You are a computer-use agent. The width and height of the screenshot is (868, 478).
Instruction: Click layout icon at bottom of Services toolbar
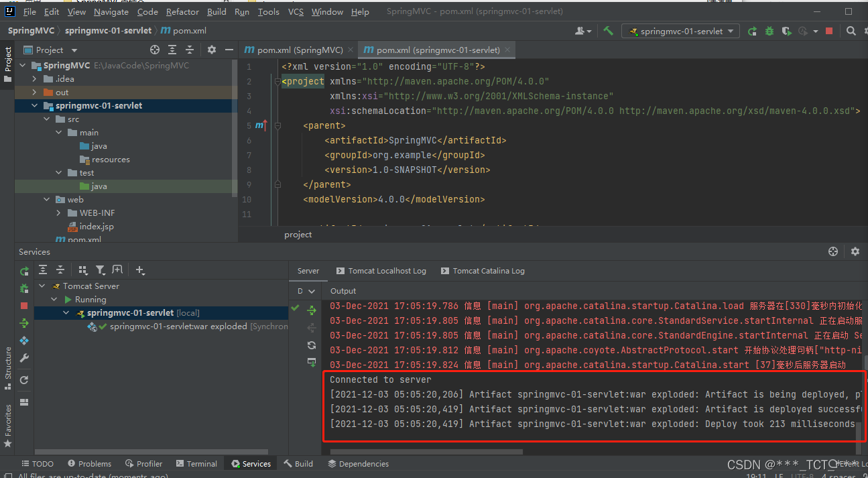point(24,402)
